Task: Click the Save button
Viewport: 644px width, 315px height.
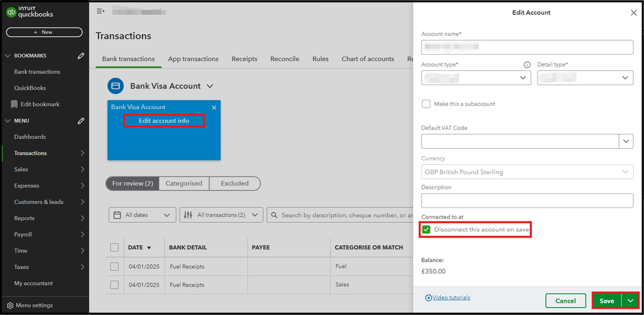Action: point(607,301)
